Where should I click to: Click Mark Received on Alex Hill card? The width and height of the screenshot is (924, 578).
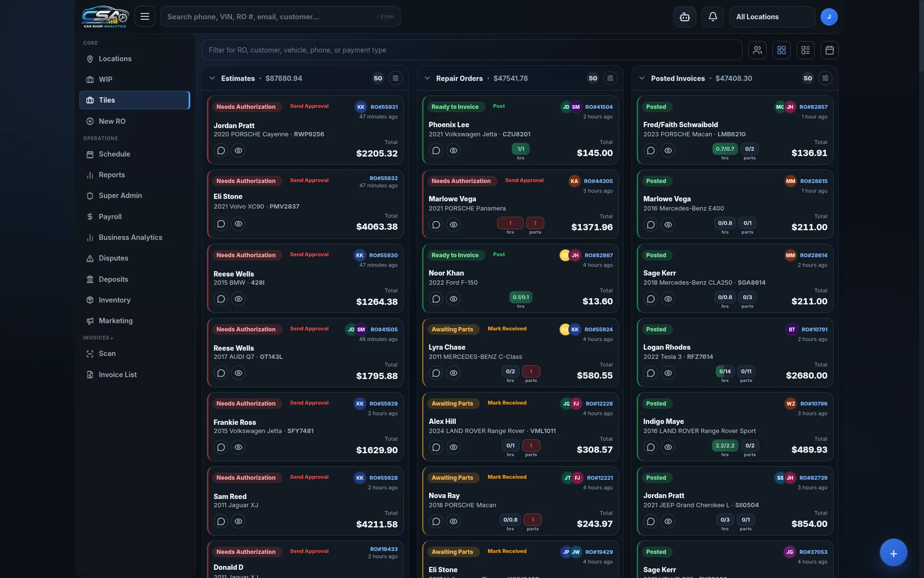point(507,403)
